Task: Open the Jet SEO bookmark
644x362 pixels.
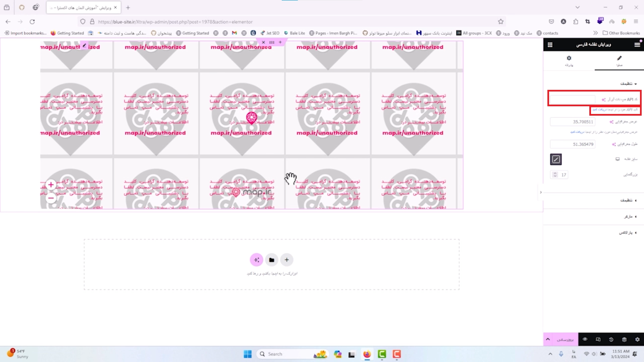Action: click(x=270, y=33)
